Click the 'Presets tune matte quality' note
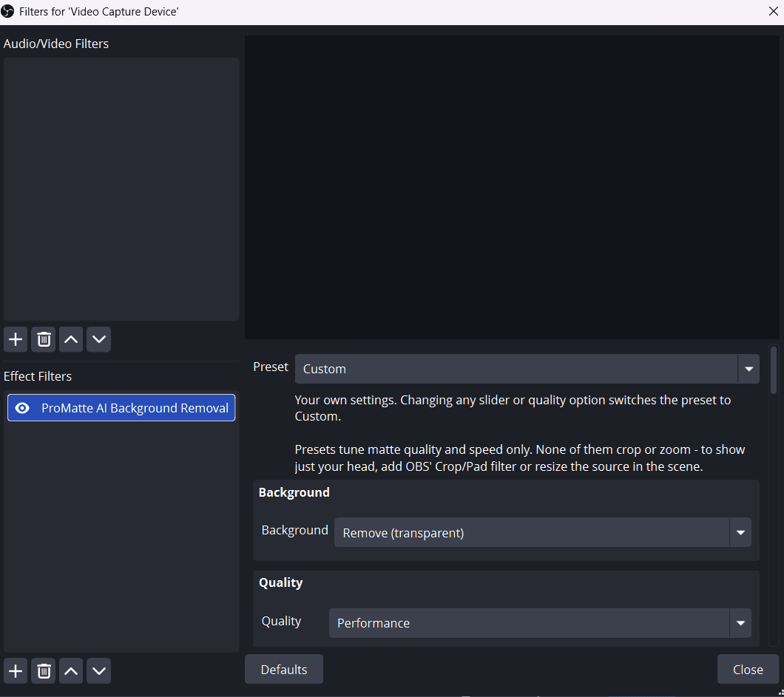 tap(519, 458)
